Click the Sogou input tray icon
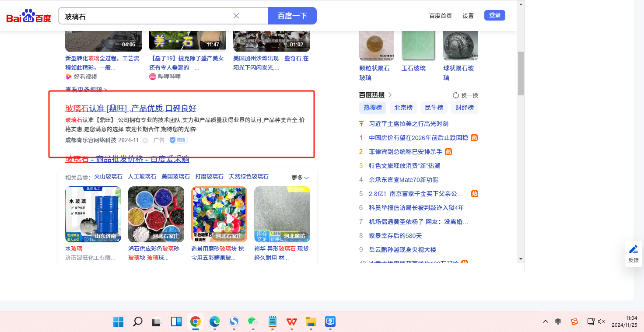This screenshot has width=644, height=332. (574, 322)
